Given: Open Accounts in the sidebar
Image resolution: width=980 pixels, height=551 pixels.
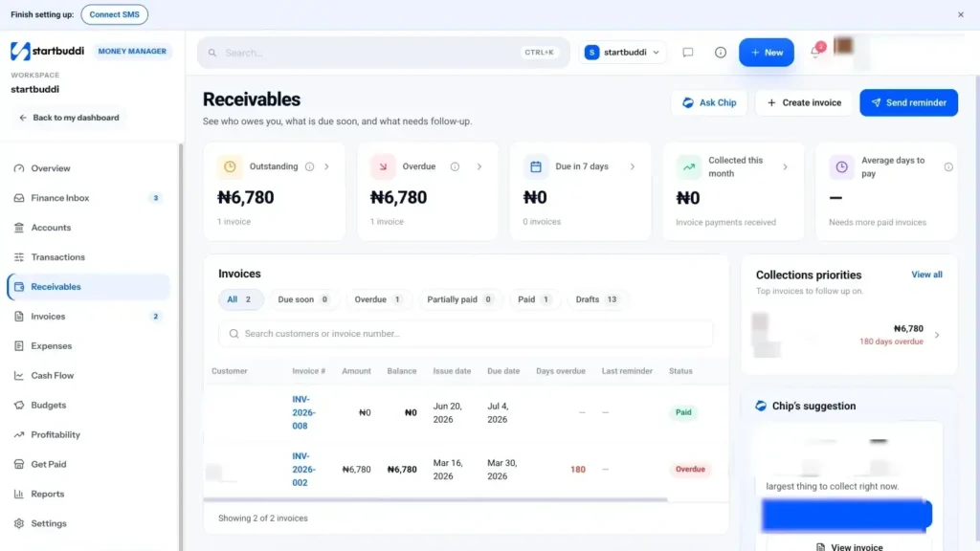Looking at the screenshot, I should coord(88,228).
